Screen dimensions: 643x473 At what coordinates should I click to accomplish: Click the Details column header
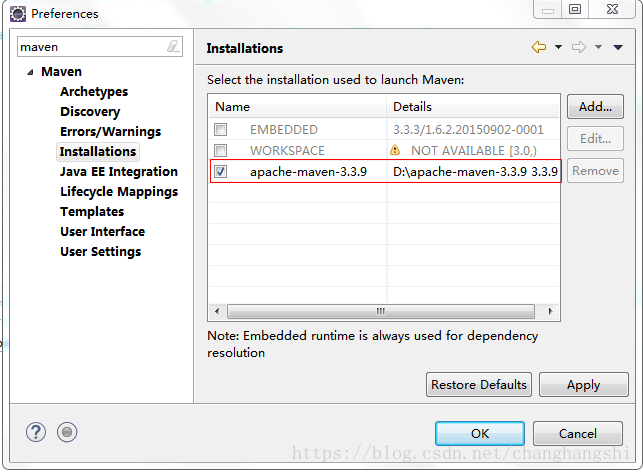[x=473, y=107]
